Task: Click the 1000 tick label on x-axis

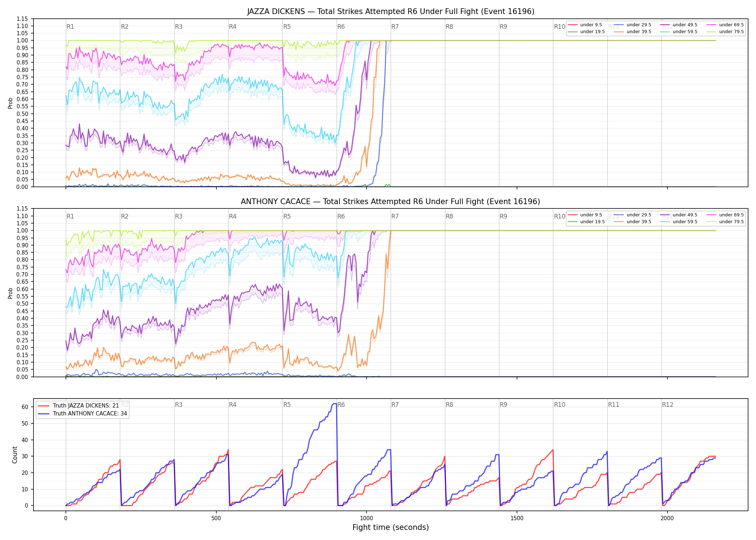Action: coord(366,518)
